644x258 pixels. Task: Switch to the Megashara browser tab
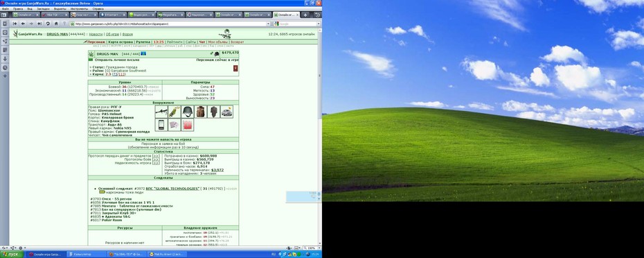point(170,15)
